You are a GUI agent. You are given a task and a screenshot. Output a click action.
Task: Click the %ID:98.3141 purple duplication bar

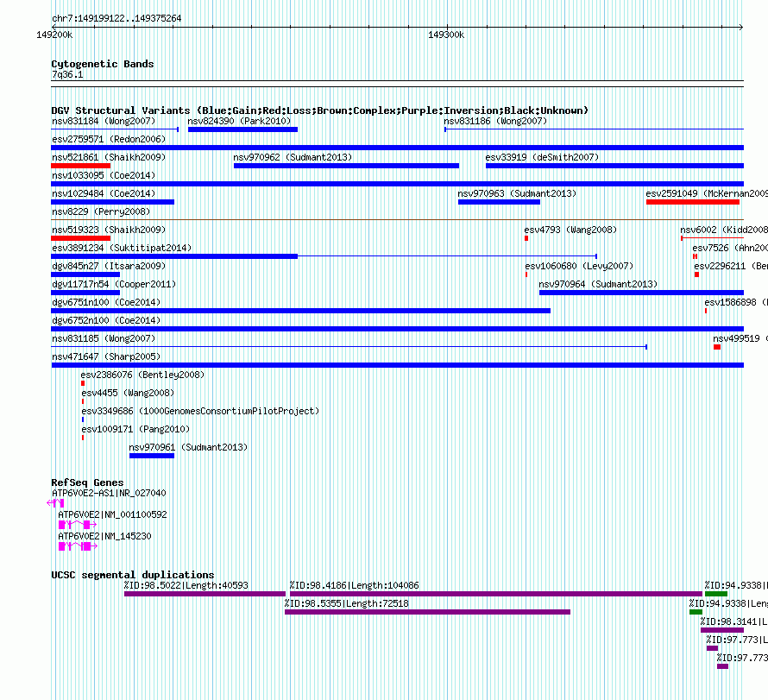point(722,630)
